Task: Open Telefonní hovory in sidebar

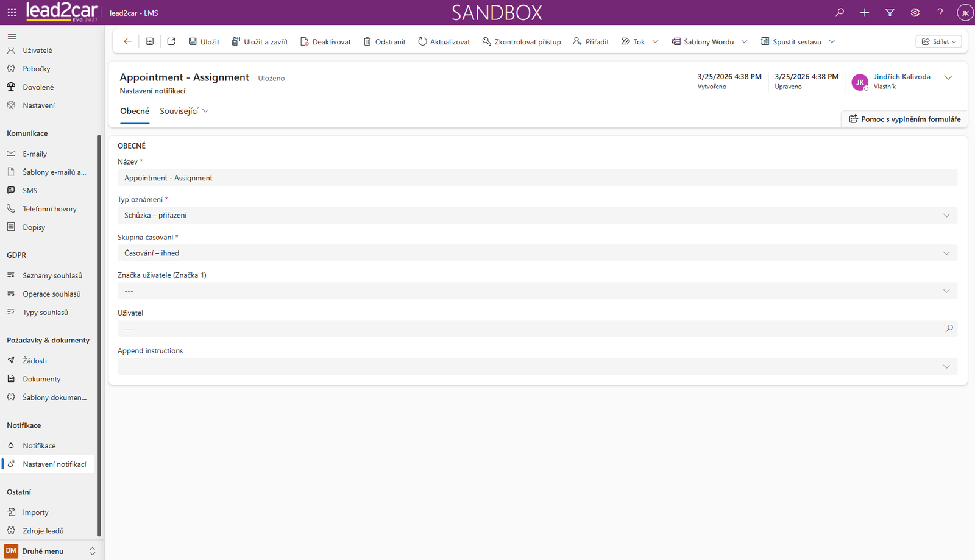Action: 49,208
